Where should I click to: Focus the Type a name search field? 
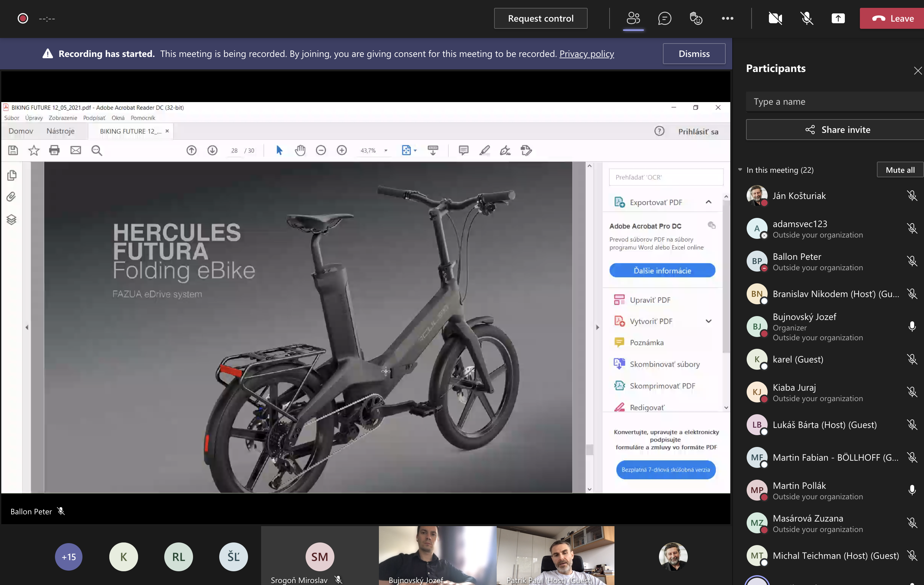[x=835, y=101]
